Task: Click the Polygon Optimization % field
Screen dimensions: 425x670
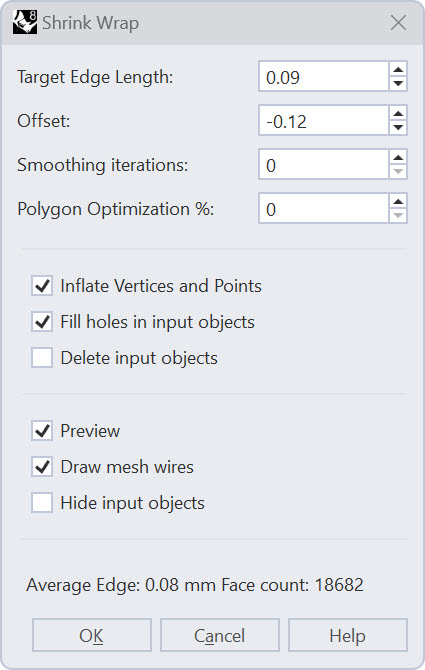Action: 324,209
